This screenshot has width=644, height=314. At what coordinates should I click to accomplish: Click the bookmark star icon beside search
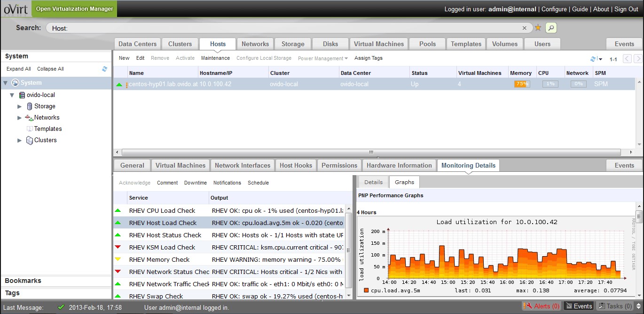[x=538, y=28]
